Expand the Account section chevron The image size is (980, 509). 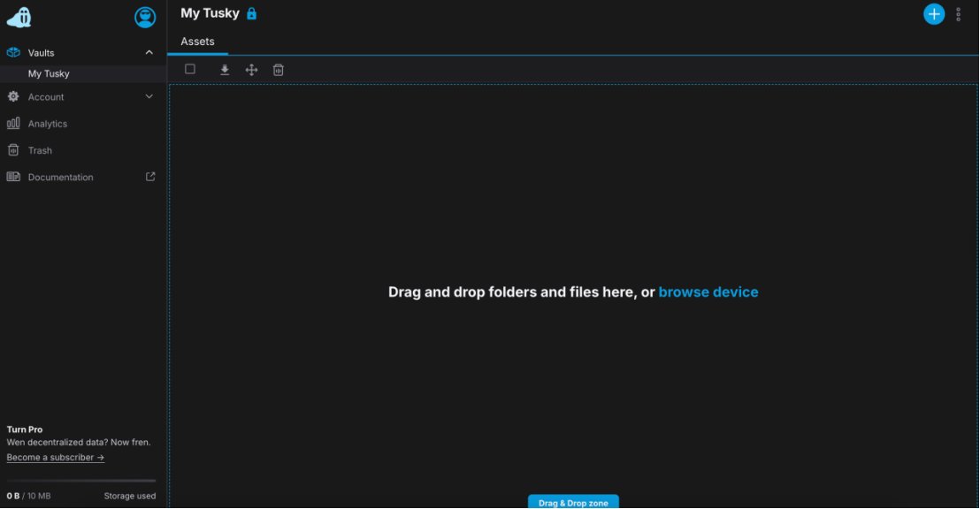coord(149,97)
